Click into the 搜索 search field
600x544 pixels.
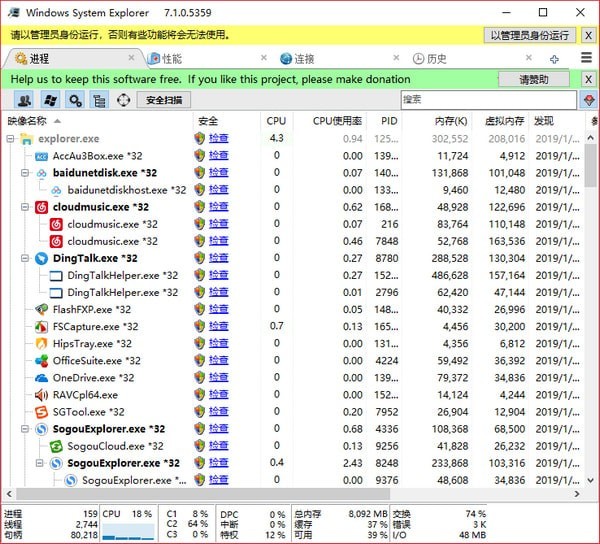(488, 100)
